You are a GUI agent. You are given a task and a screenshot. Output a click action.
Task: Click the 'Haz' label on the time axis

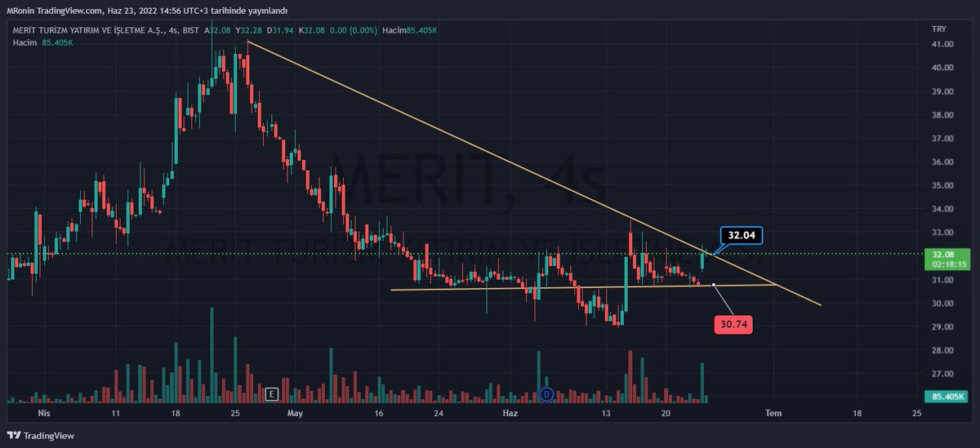[x=510, y=414]
